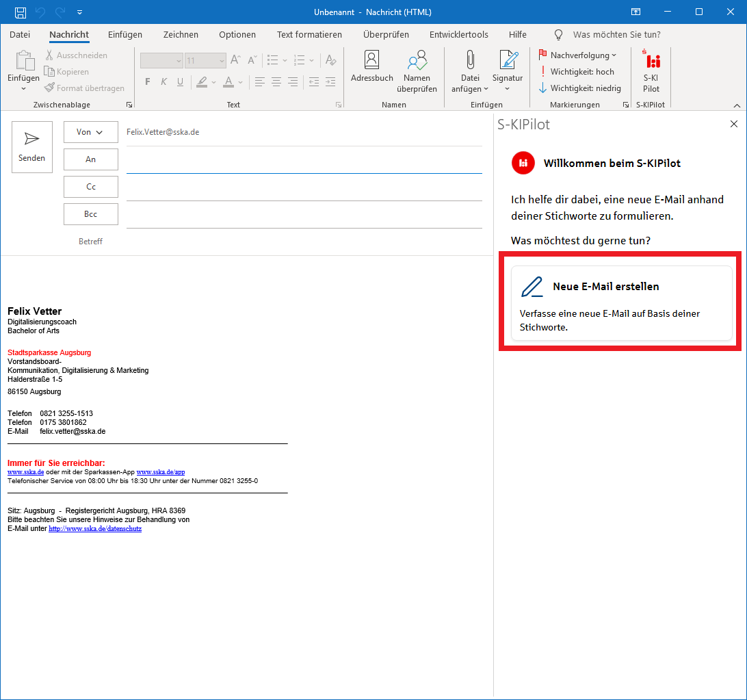Click the lightbulb search help icon
Screen dimensions: 747x700
(x=558, y=35)
